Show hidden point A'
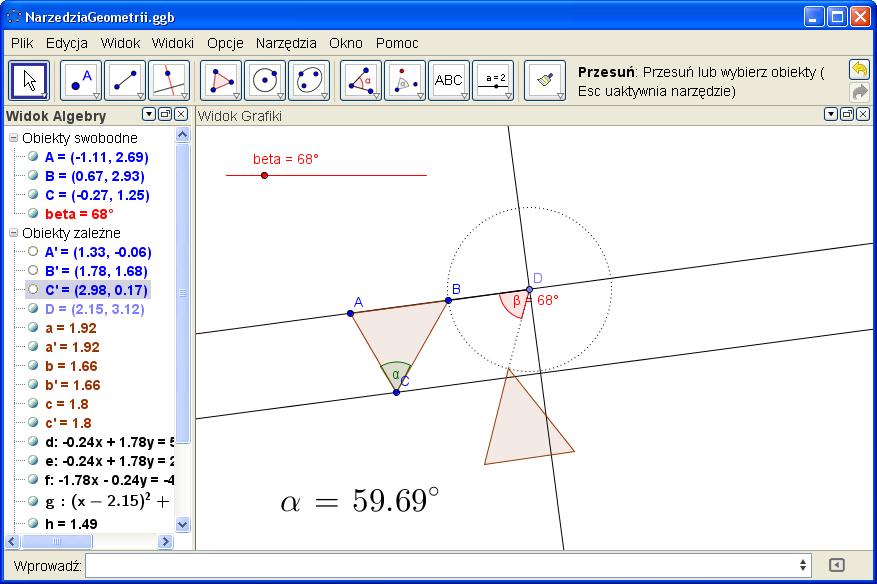This screenshot has width=877, height=584. (33, 252)
